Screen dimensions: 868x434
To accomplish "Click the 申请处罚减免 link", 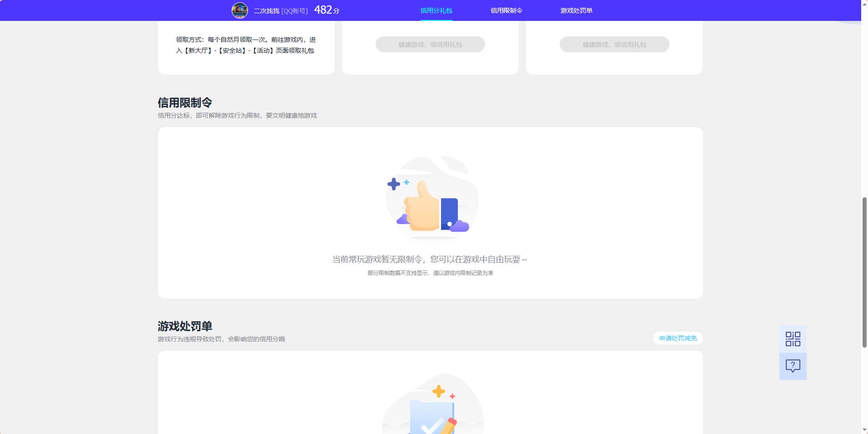I will pyautogui.click(x=678, y=338).
